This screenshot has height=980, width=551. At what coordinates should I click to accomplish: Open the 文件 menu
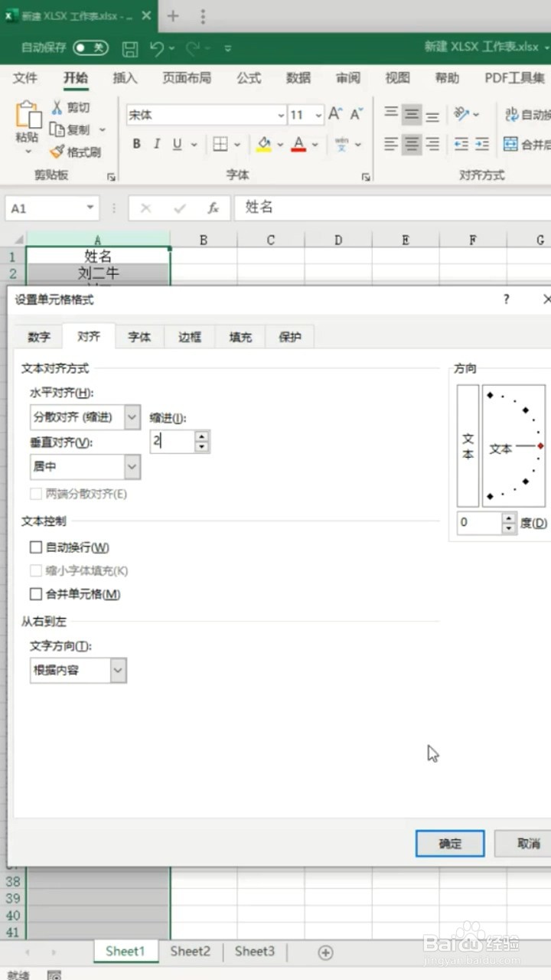(x=25, y=78)
